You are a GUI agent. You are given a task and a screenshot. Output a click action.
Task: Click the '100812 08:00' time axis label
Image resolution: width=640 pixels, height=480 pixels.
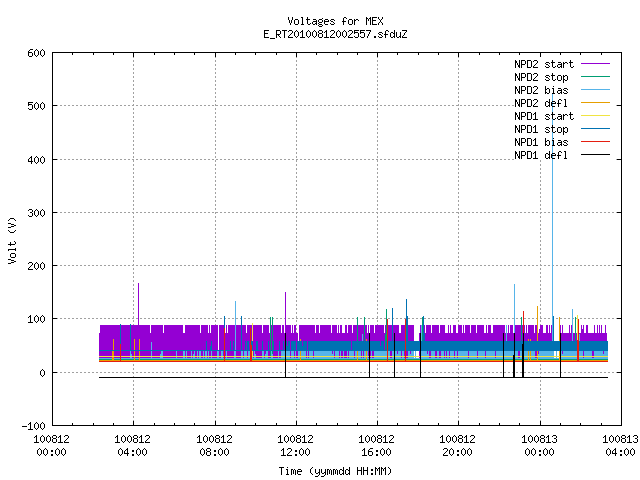[x=214, y=446]
